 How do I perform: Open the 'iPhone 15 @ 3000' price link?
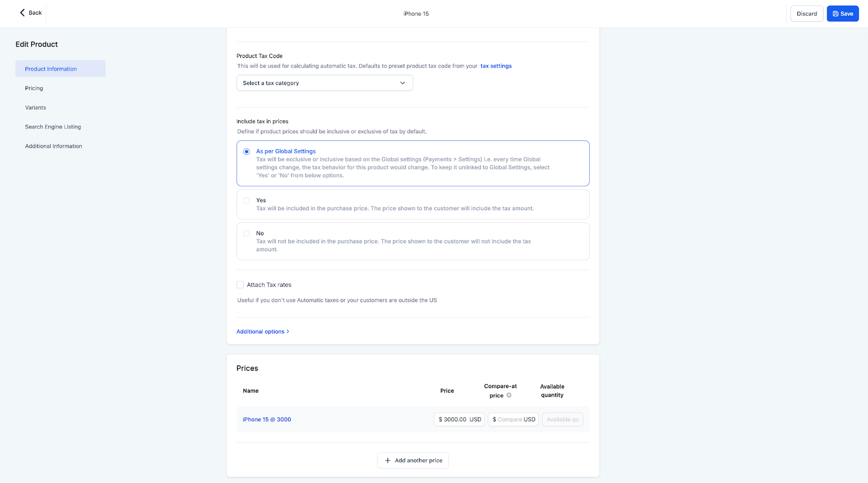click(267, 420)
